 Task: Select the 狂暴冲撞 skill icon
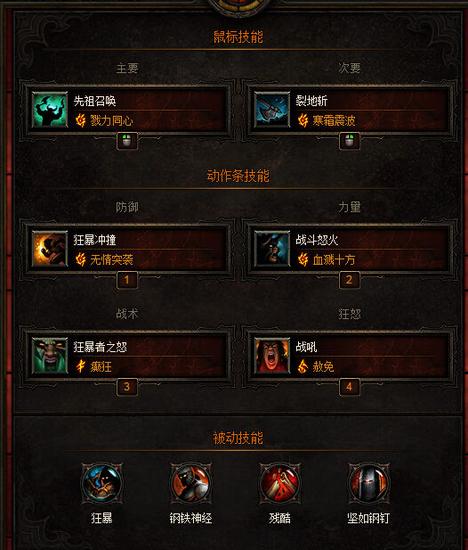pyautogui.click(x=50, y=249)
